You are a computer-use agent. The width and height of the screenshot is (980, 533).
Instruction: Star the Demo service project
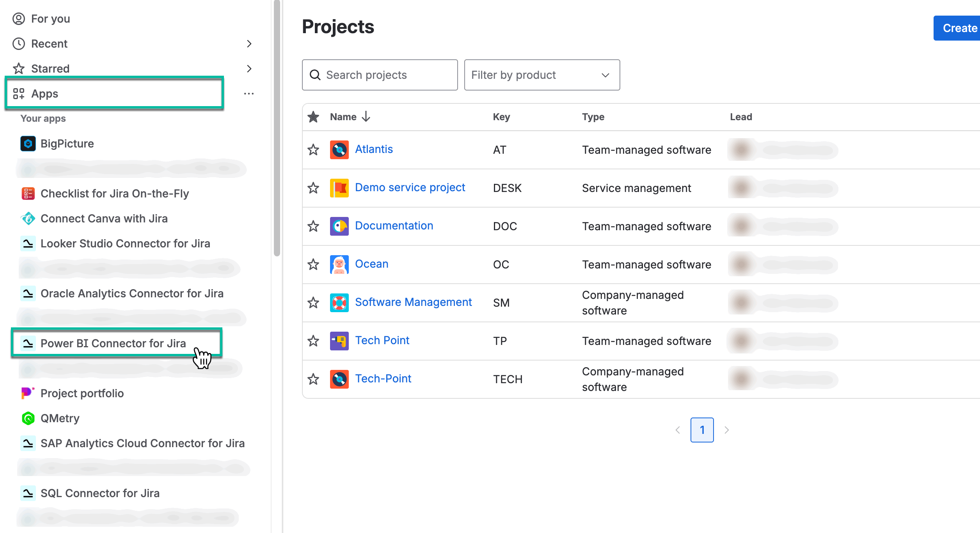click(x=313, y=188)
